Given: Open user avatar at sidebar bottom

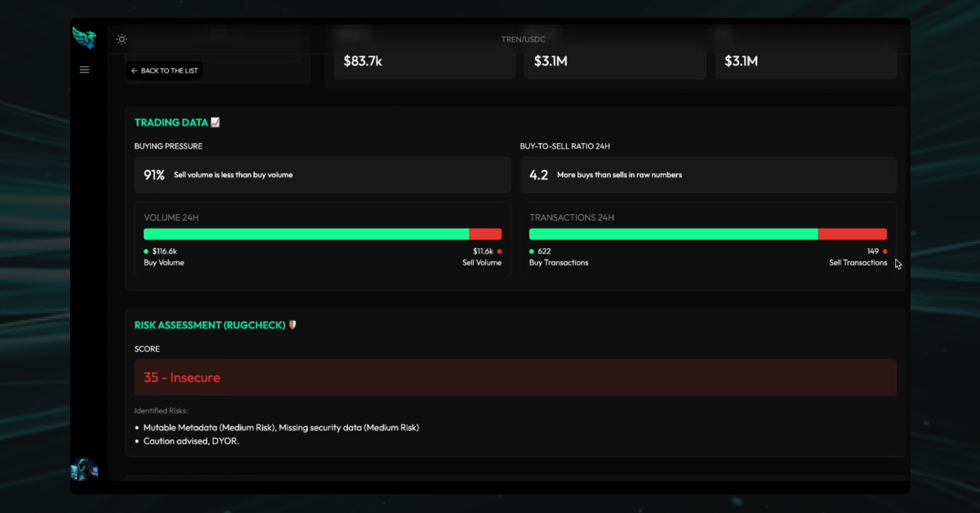Looking at the screenshot, I should point(84,469).
